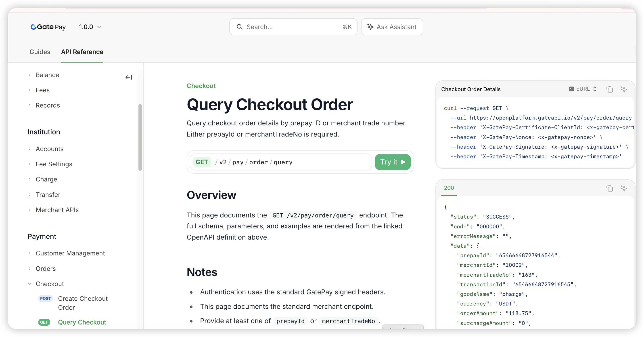The image size is (644, 337).
Task: Collapse the Checkout sidebar group
Action: [50, 284]
